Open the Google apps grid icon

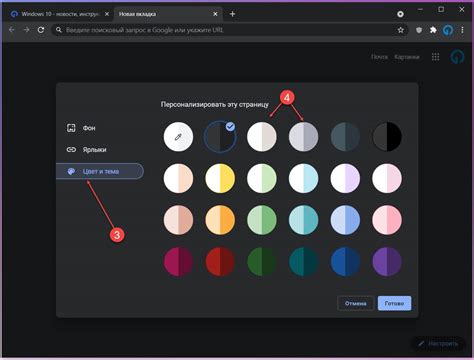coord(435,57)
